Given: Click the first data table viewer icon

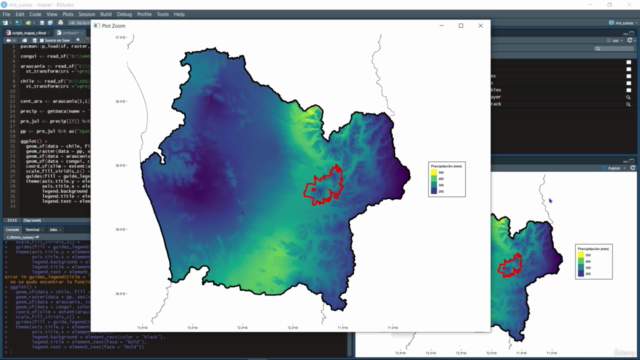Looking at the screenshot, I should point(629,62).
